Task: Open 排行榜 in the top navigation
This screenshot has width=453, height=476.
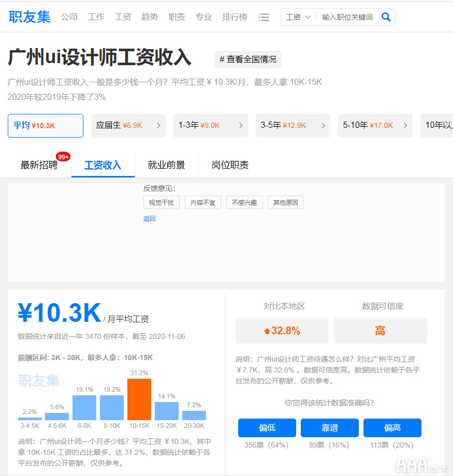Action: click(235, 17)
